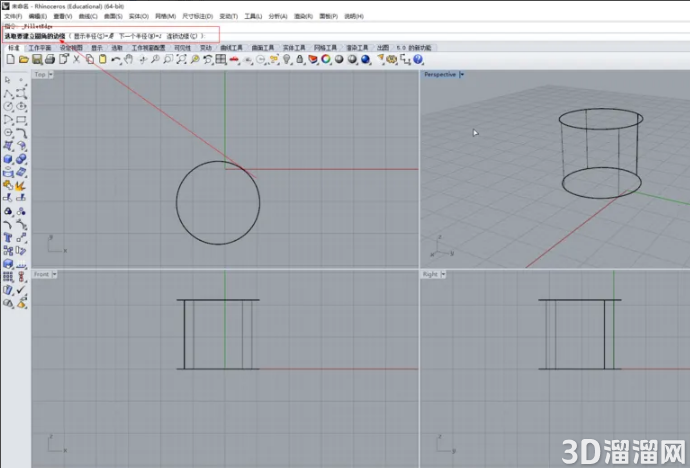690x468 pixels.
Task: Switch to the 出图 toolbar tab
Action: pyautogui.click(x=383, y=48)
